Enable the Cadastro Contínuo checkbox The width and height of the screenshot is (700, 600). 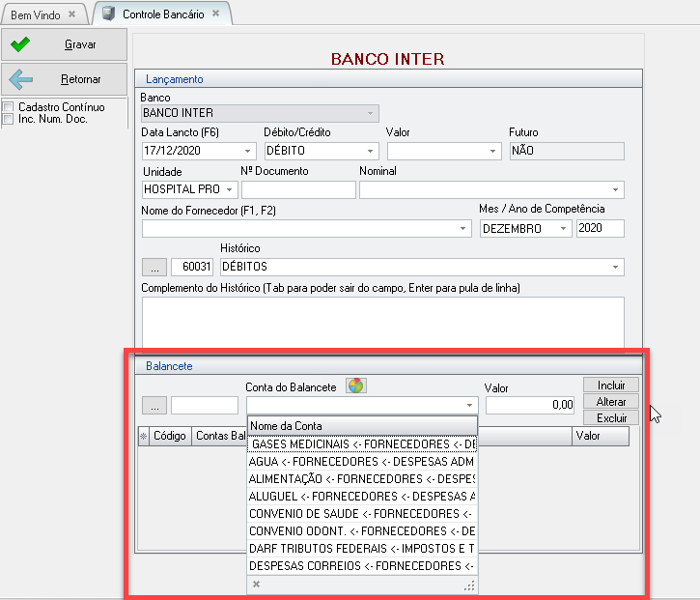[9, 107]
